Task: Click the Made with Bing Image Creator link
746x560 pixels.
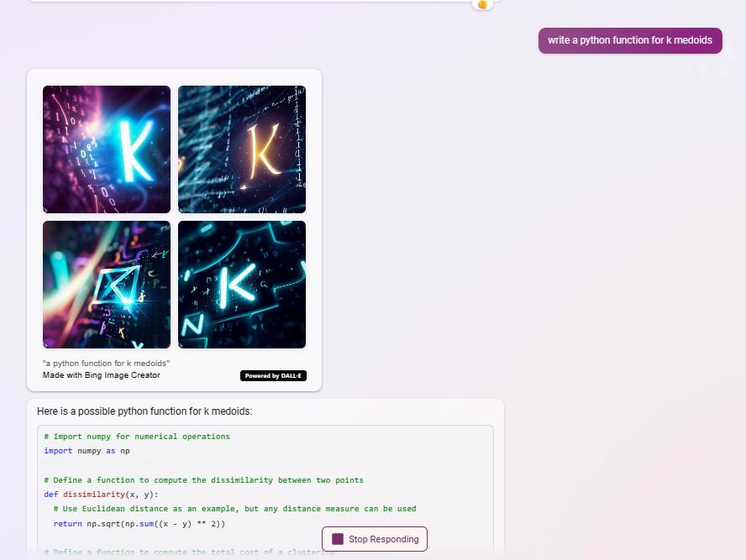Action: click(102, 375)
